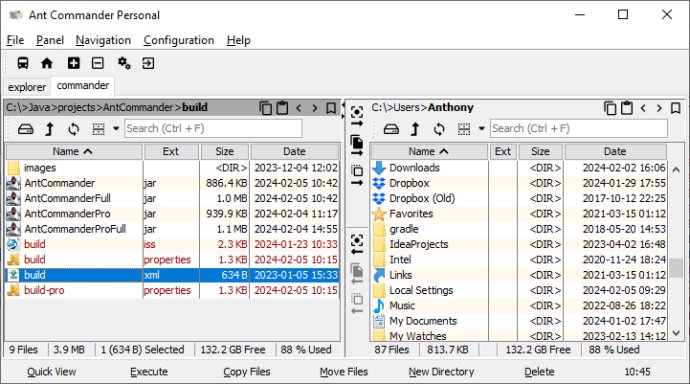The height and width of the screenshot is (384, 690).
Task: Click left panel refresh icon
Action: (x=73, y=129)
